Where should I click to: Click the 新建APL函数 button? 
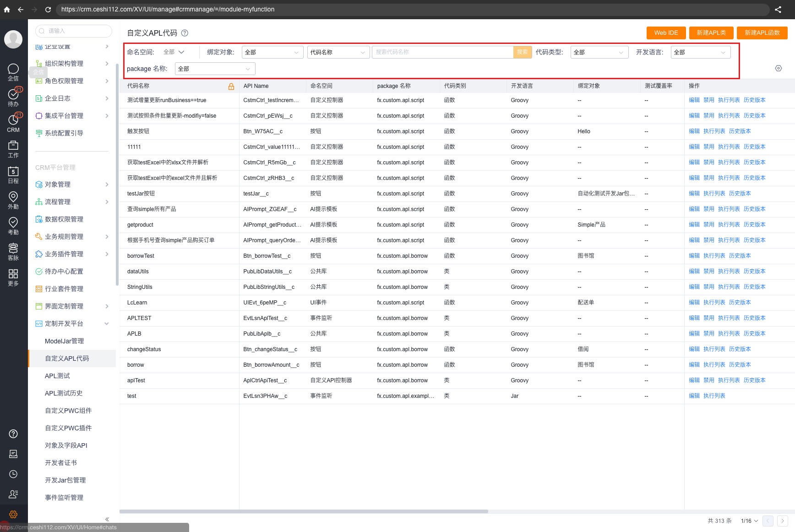pyautogui.click(x=762, y=33)
